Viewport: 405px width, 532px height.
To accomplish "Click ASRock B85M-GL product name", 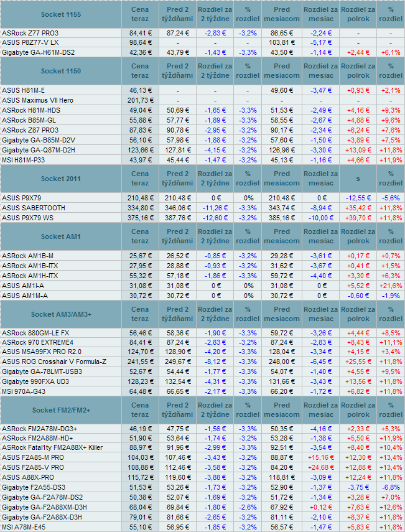I will (x=29, y=120).
